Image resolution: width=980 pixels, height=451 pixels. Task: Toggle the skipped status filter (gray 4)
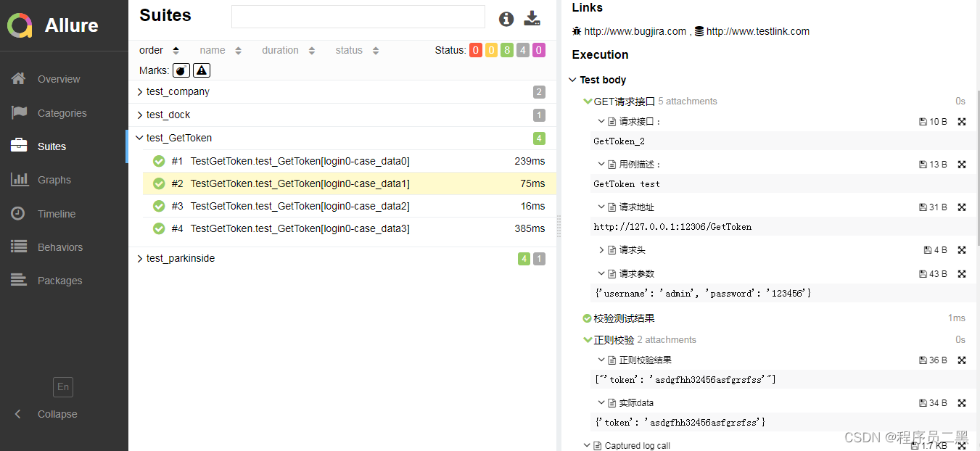click(523, 50)
